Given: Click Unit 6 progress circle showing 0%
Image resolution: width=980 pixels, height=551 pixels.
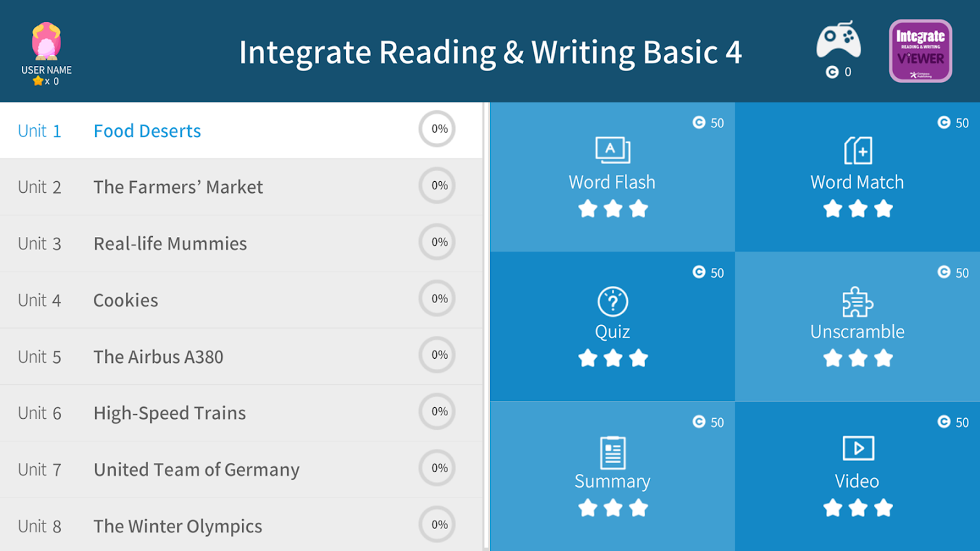Looking at the screenshot, I should tap(438, 412).
